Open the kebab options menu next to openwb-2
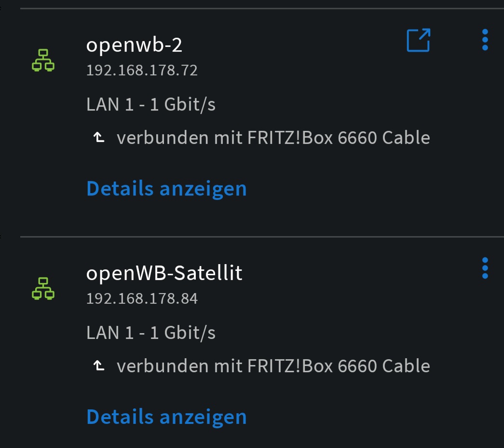The width and height of the screenshot is (504, 448). 484,40
